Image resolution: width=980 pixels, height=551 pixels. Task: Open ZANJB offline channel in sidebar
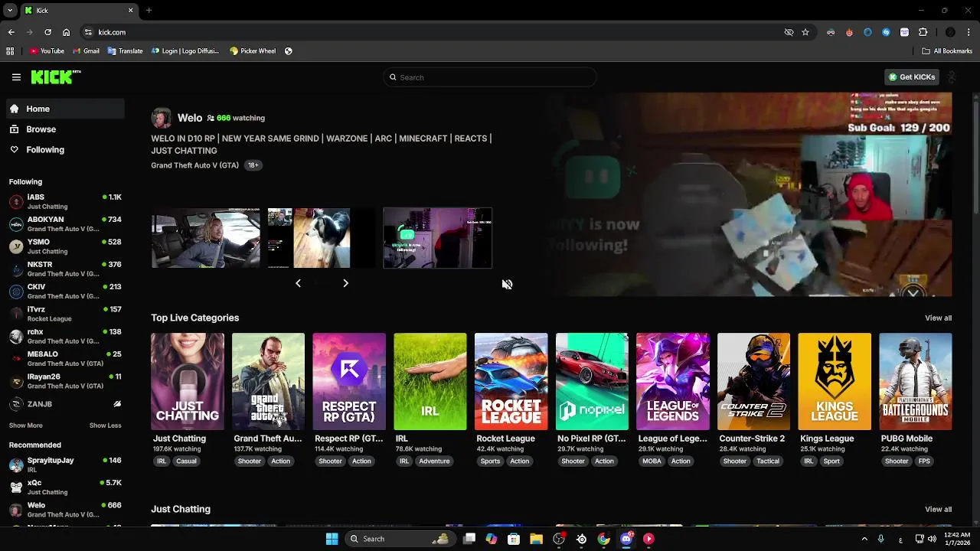[x=65, y=404]
